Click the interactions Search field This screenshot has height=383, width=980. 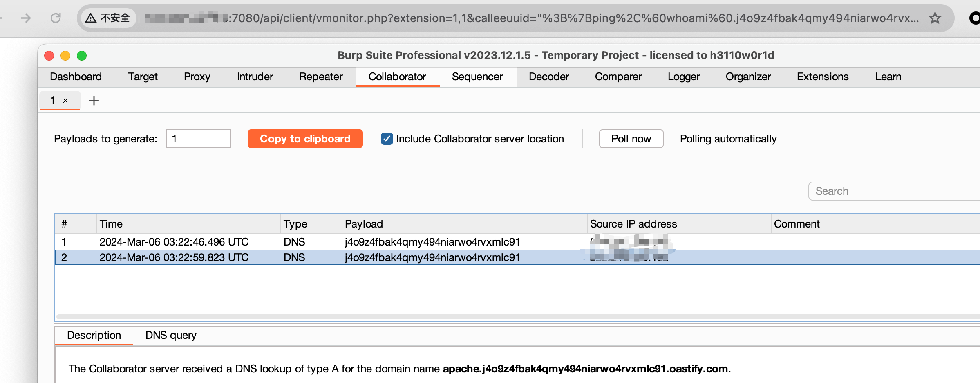pyautogui.click(x=894, y=191)
